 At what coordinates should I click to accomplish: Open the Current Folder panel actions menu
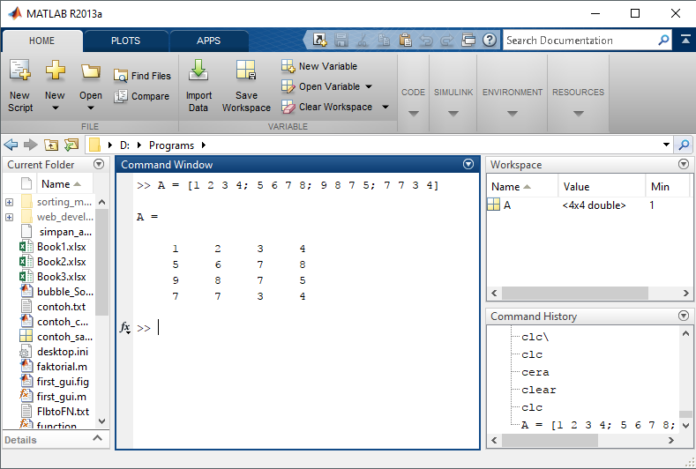click(98, 165)
